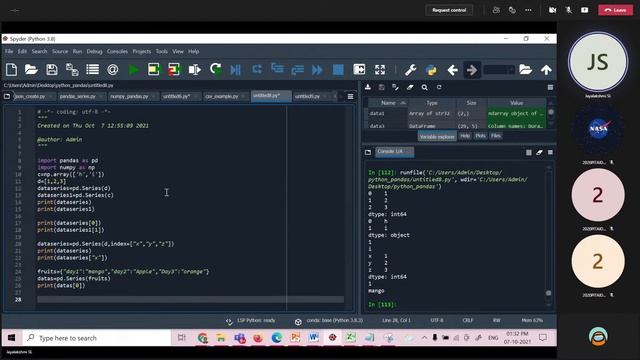Select the Variable explorer pane tab

pyautogui.click(x=437, y=137)
